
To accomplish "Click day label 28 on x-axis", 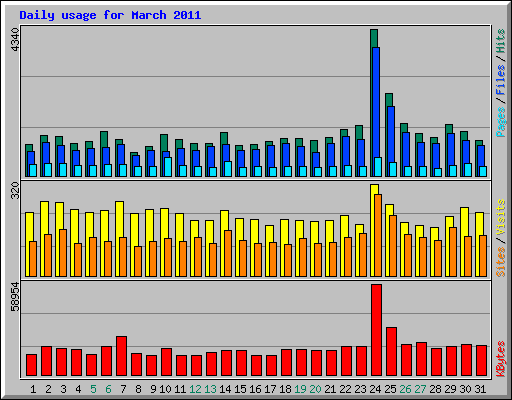I will click(435, 389).
